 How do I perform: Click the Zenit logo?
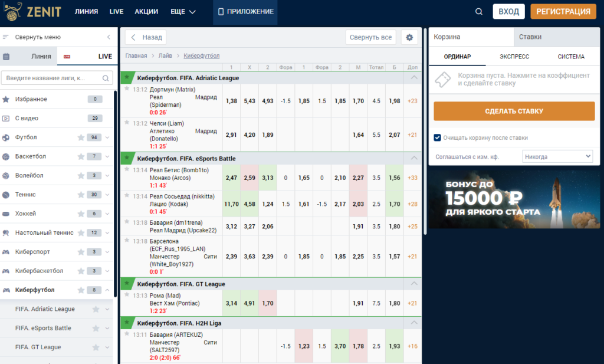pos(32,11)
